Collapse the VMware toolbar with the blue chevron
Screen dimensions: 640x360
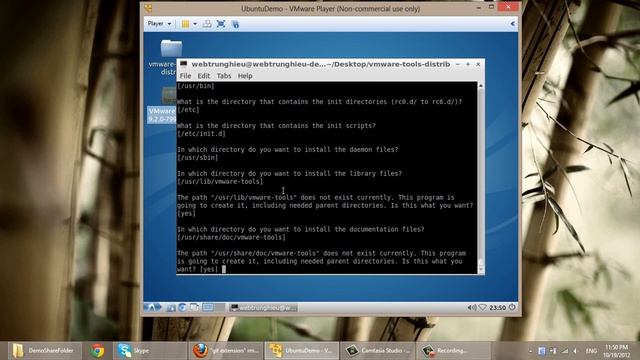(x=513, y=24)
